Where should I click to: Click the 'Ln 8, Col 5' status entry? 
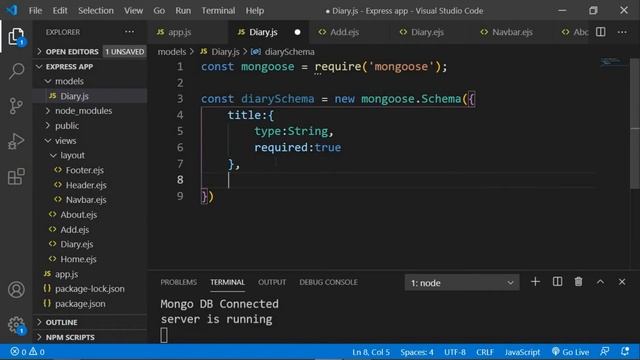(371, 352)
